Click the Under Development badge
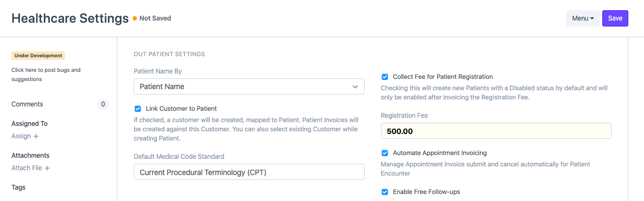 click(38, 55)
